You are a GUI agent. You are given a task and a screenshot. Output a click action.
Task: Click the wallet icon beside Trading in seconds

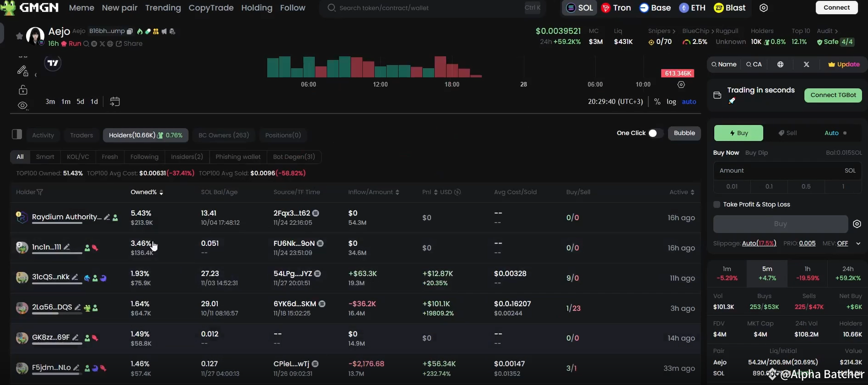pyautogui.click(x=717, y=95)
